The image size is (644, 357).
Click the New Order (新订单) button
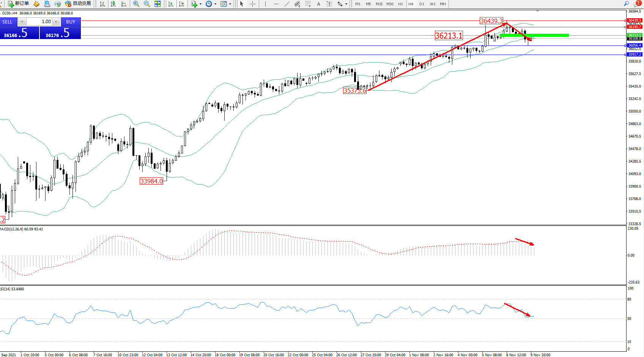18,4
